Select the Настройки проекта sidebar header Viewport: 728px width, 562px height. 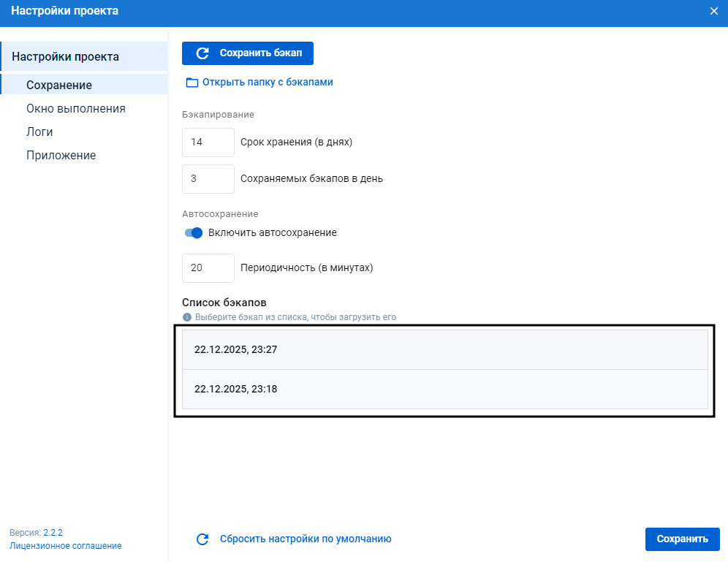[x=66, y=56]
